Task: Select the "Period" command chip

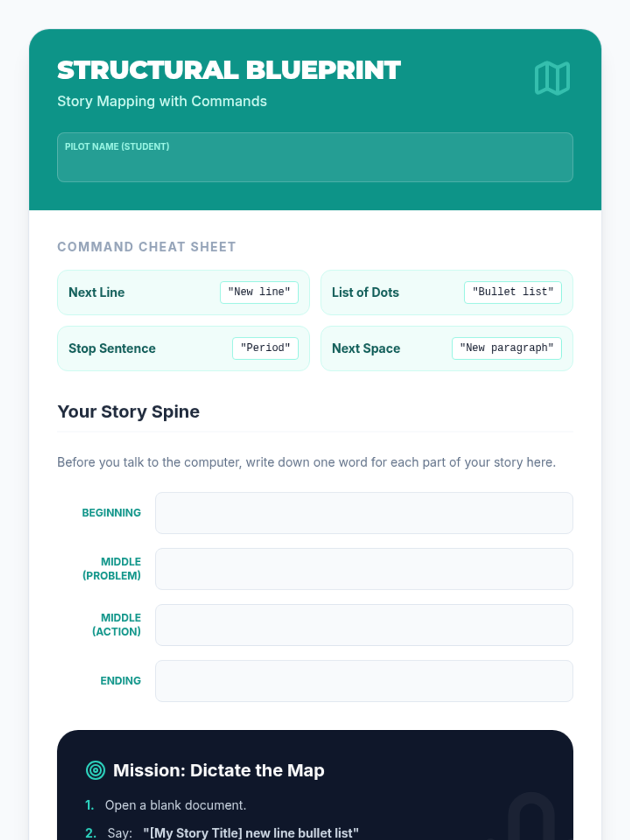Action: click(266, 349)
